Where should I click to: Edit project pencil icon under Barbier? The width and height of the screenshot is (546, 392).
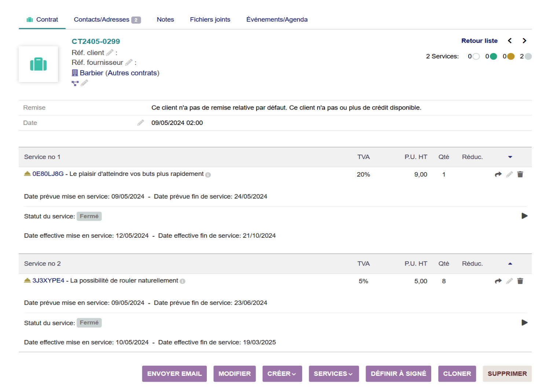click(x=84, y=83)
